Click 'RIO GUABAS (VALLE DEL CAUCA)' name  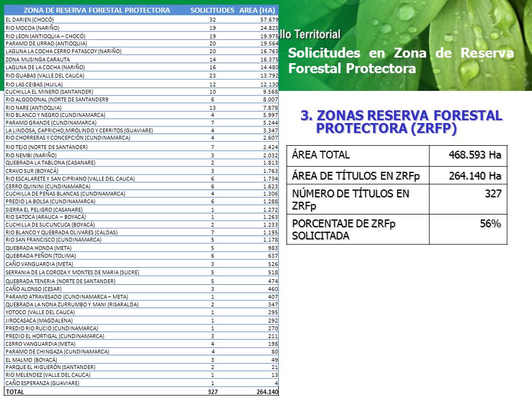click(45, 76)
